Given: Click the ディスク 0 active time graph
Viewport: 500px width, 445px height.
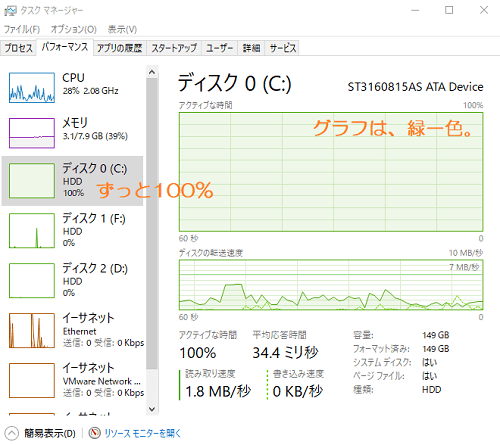Looking at the screenshot, I should (x=331, y=172).
